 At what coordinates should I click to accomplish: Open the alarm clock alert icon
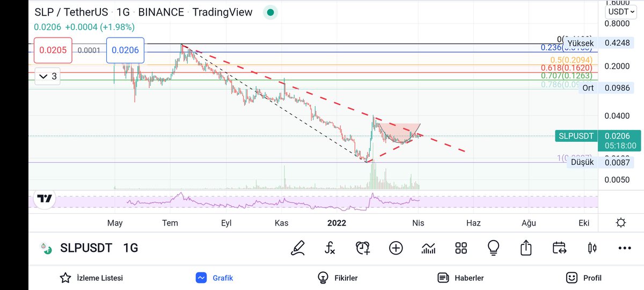click(x=363, y=248)
